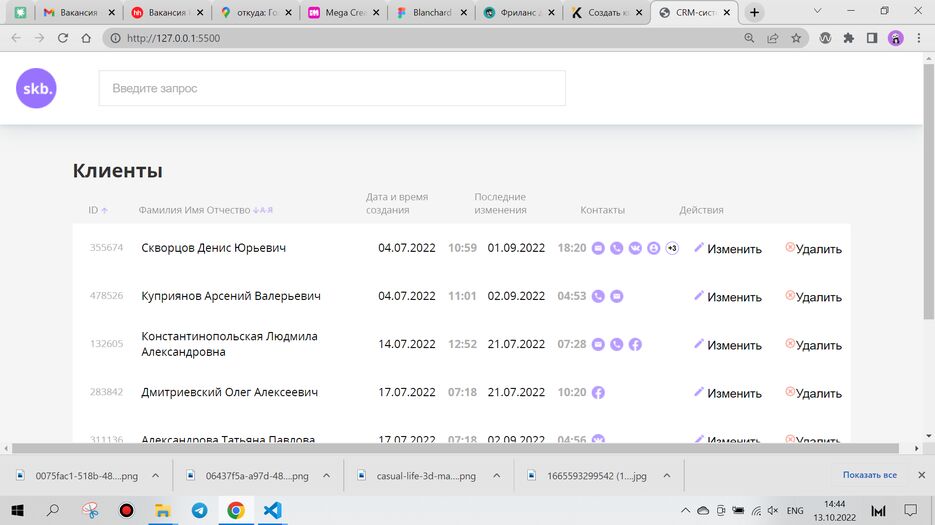
Task: Click 'Изменить' for Куприянов Арсений Валерьевич
Action: tap(728, 297)
